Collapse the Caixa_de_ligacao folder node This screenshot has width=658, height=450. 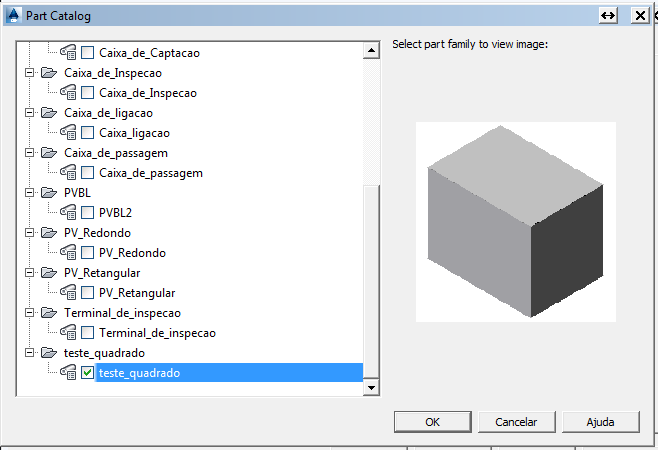tap(29, 112)
